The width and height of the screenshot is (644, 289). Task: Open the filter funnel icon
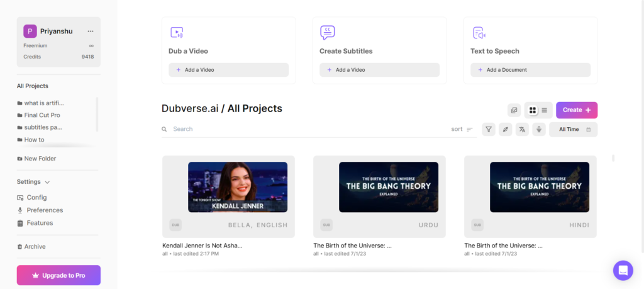(489, 130)
